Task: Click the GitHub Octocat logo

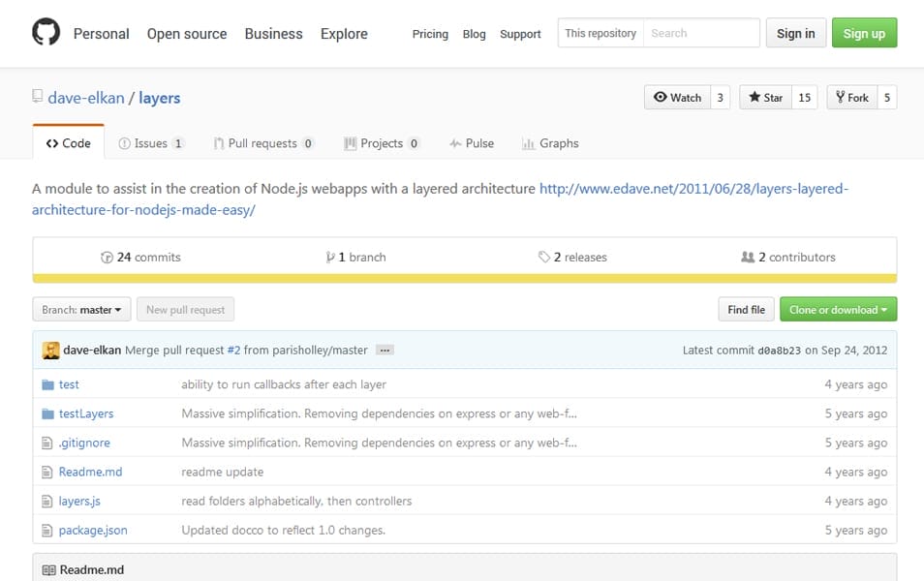Action: point(46,33)
